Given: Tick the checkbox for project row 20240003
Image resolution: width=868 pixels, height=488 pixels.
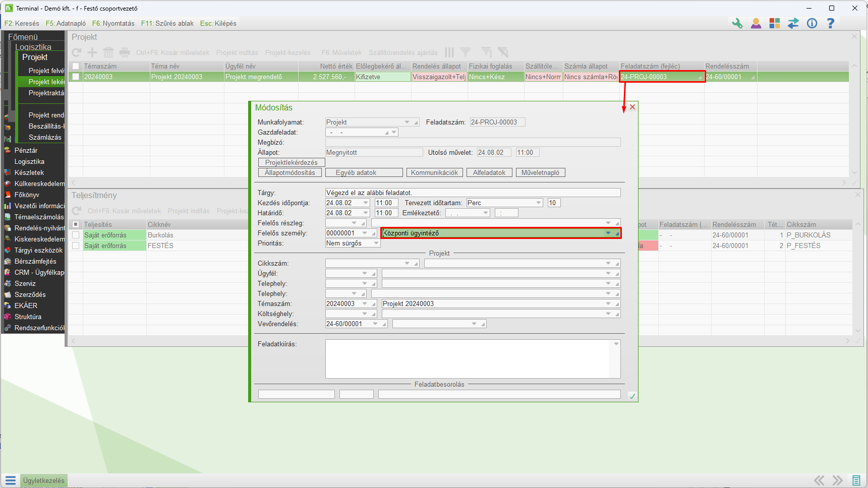Looking at the screenshot, I should click(x=76, y=77).
